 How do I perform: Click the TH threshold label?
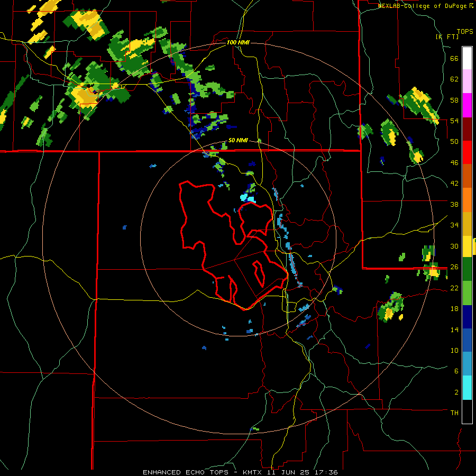pyautogui.click(x=454, y=413)
